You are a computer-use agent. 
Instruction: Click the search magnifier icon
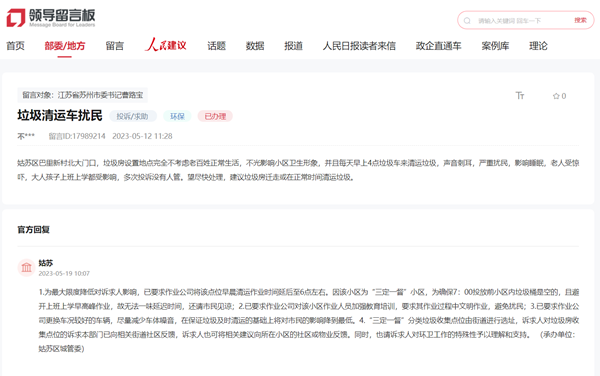tap(467, 21)
